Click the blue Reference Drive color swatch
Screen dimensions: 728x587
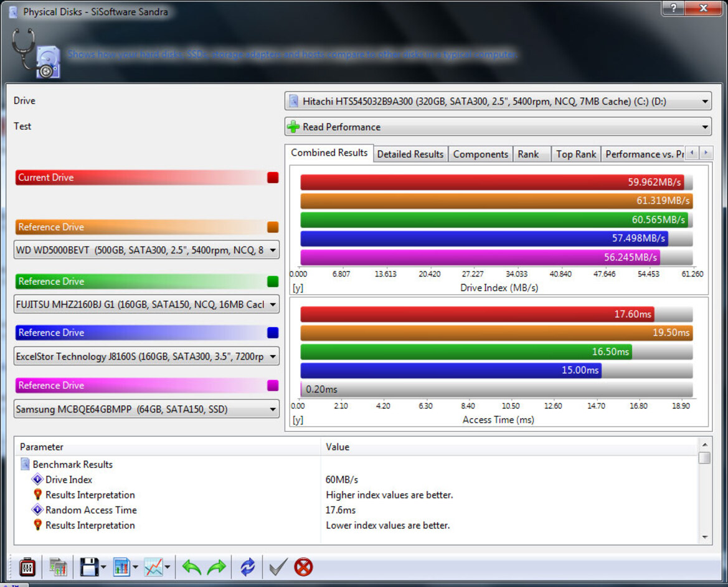click(273, 333)
